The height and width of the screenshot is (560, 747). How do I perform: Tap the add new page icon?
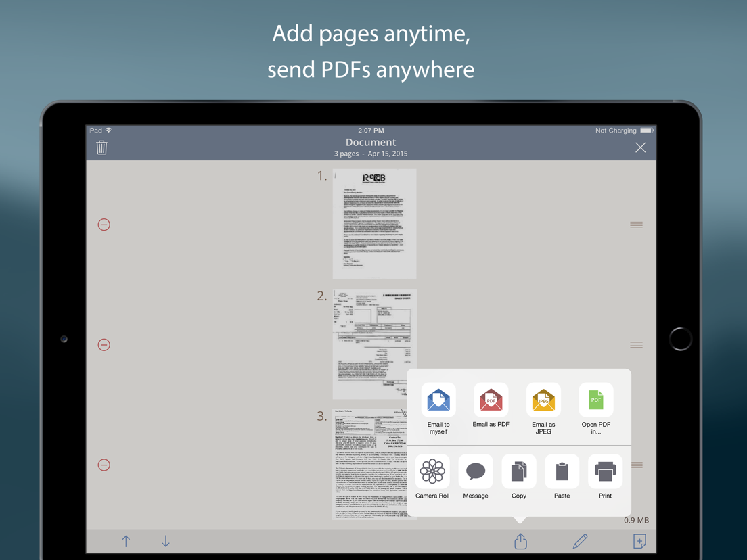639,541
